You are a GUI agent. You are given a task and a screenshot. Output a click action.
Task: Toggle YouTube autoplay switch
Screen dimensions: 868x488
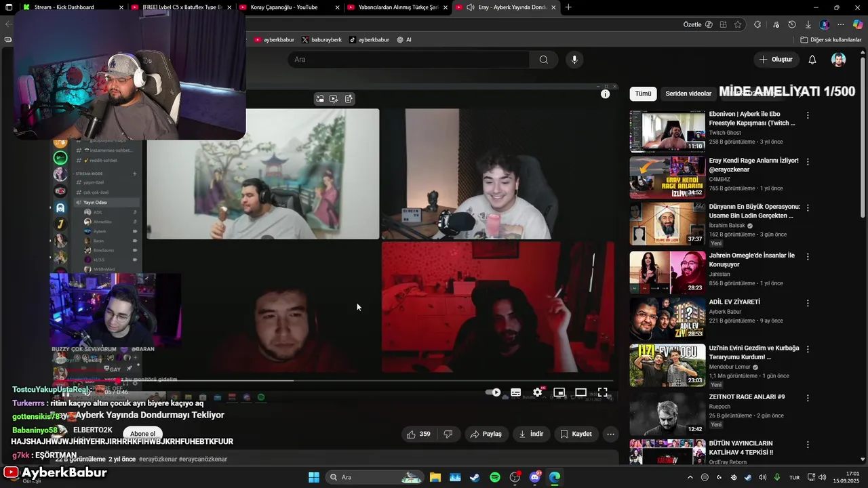(x=493, y=392)
